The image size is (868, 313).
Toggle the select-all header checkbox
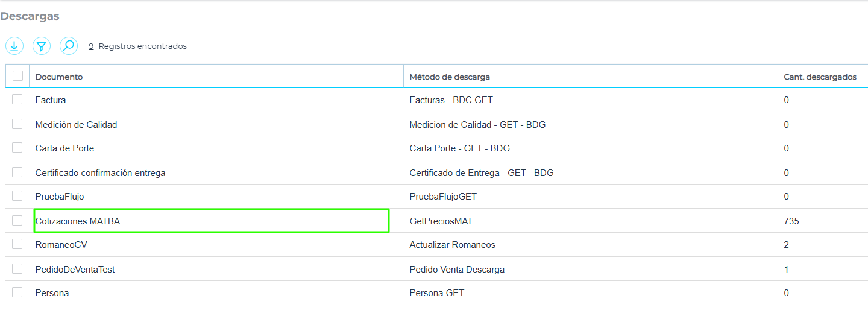17,76
